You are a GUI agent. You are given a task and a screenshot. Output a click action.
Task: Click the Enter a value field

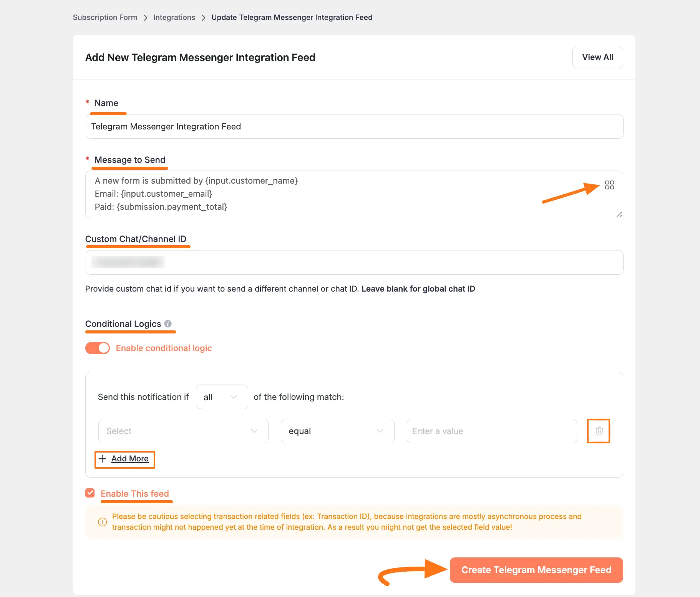[491, 431]
